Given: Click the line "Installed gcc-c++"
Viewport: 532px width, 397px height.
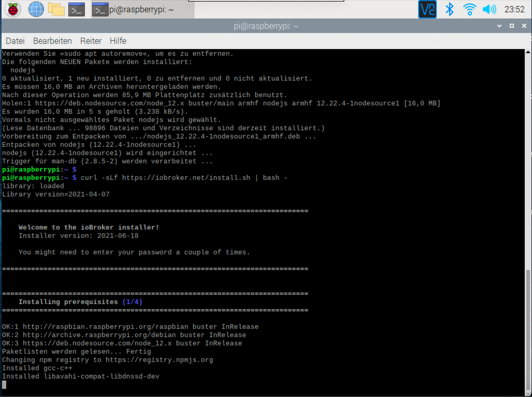Looking at the screenshot, I should (37, 368).
